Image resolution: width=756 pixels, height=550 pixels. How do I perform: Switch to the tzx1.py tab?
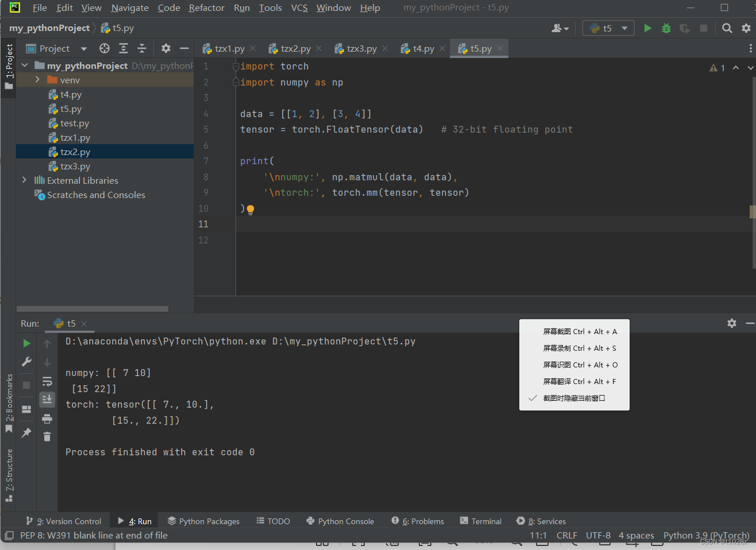click(x=229, y=48)
